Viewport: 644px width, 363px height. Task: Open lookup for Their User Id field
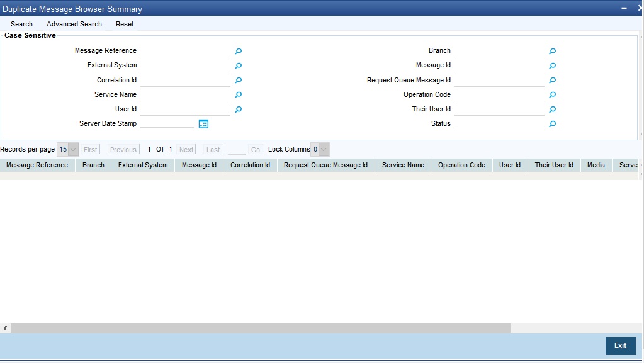pos(553,109)
